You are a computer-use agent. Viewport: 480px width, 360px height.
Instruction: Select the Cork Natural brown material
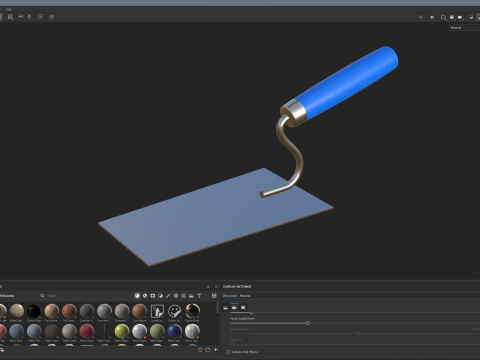click(139, 311)
